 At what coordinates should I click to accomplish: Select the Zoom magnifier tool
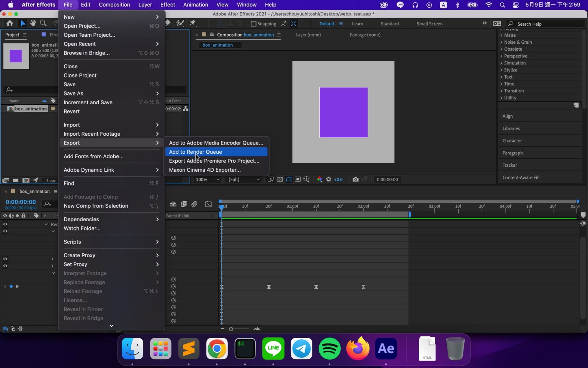point(43,23)
